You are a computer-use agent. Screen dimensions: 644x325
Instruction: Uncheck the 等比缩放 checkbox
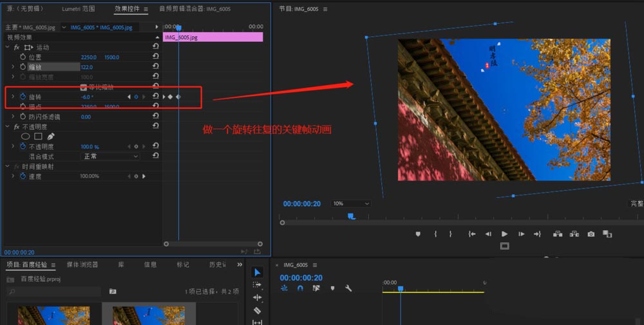[84, 87]
